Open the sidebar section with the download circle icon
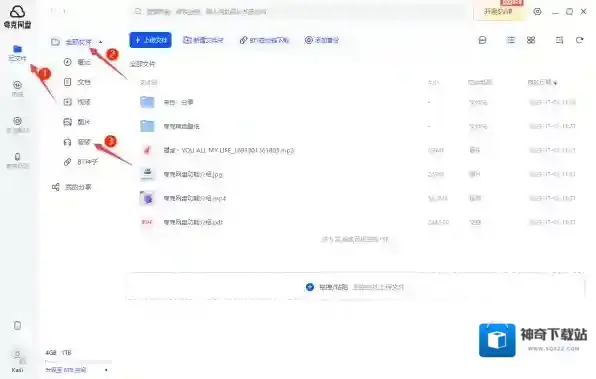Screen dimensions: 596x379 [17, 89]
